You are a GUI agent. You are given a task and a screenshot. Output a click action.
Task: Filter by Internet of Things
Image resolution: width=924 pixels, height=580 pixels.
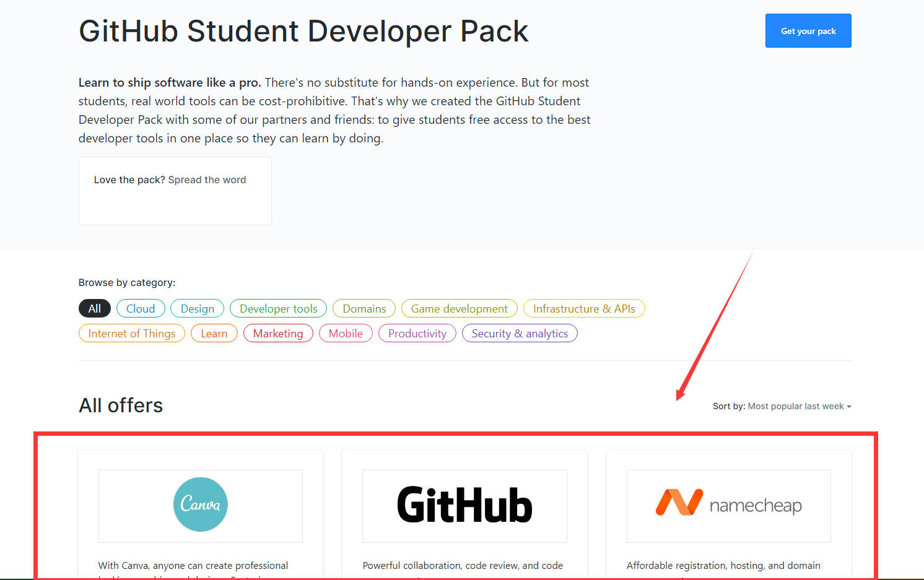click(x=132, y=334)
